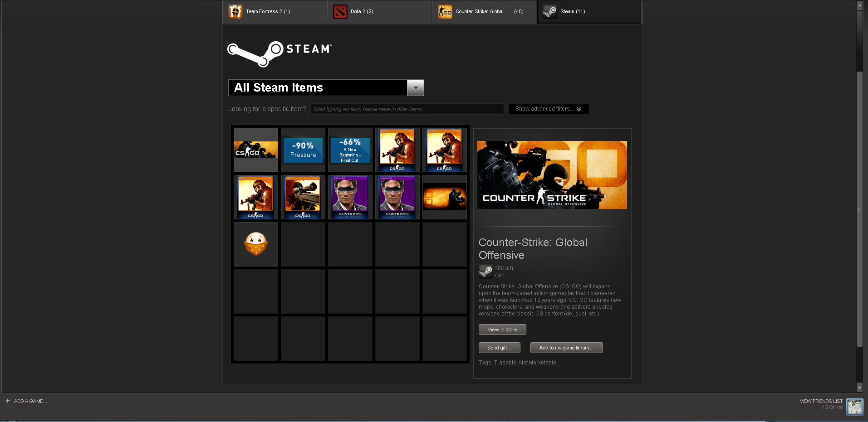This screenshot has height=422, width=868.
Task: Switch to the Steam (11) inventory tab
Action: click(x=589, y=12)
